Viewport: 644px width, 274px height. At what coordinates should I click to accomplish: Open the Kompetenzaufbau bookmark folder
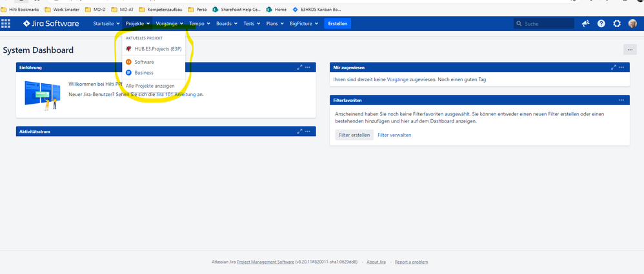(x=161, y=10)
